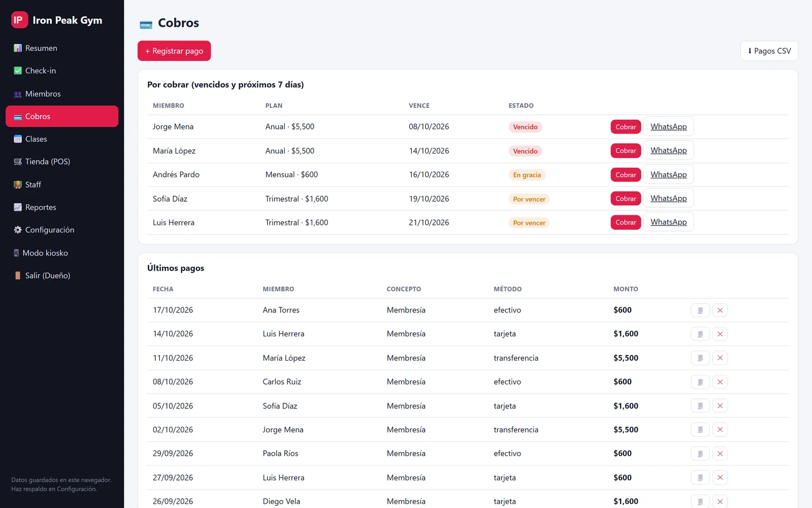The width and height of the screenshot is (812, 508).
Task: Open Tienda (POS) from sidebar
Action: click(62, 162)
